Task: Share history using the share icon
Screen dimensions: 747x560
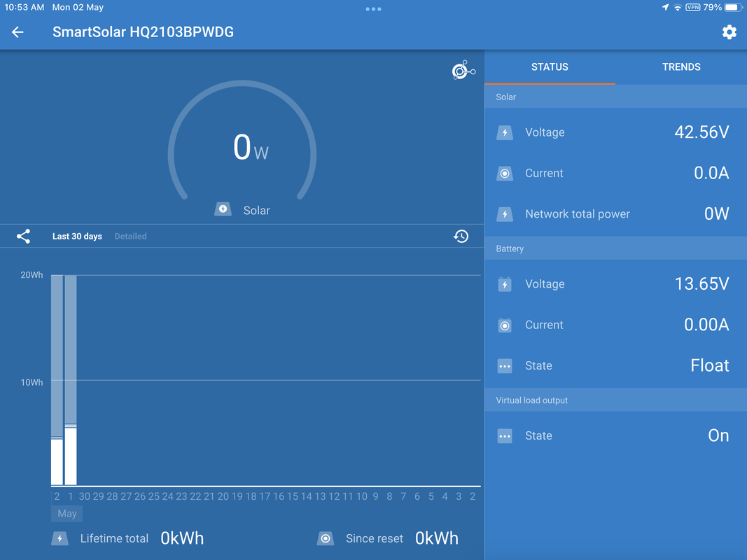Action: tap(23, 236)
